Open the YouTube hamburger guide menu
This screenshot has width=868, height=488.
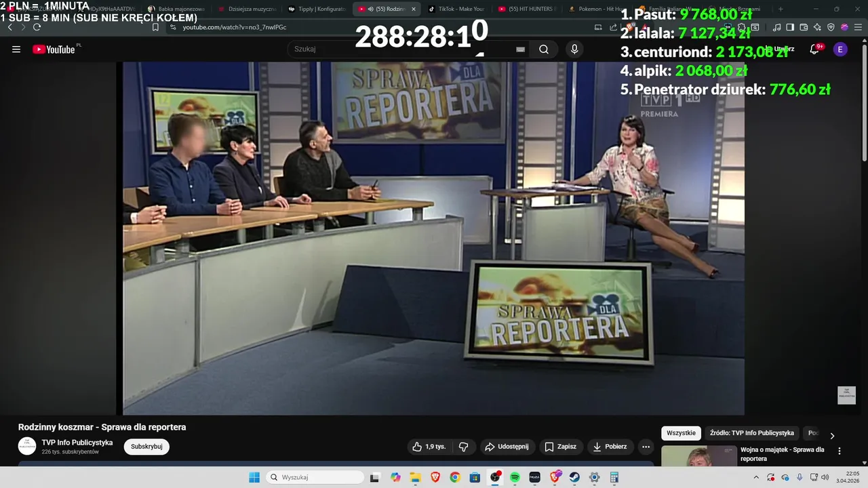coord(16,49)
